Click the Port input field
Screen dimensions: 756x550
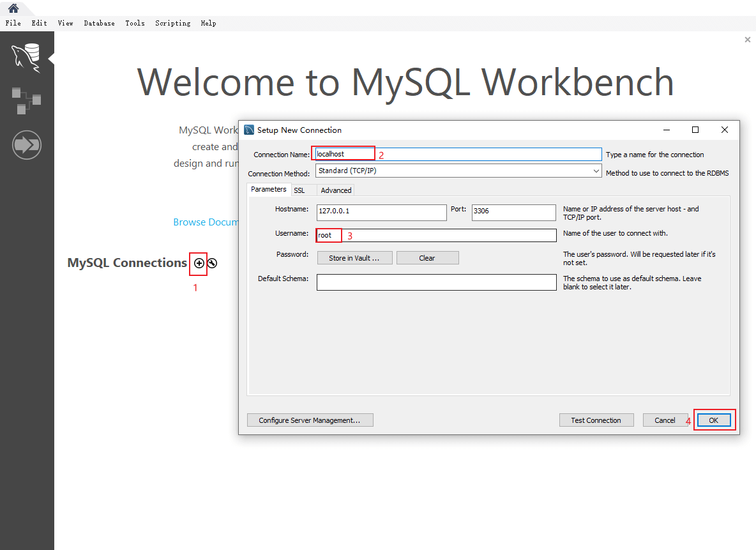(513, 212)
